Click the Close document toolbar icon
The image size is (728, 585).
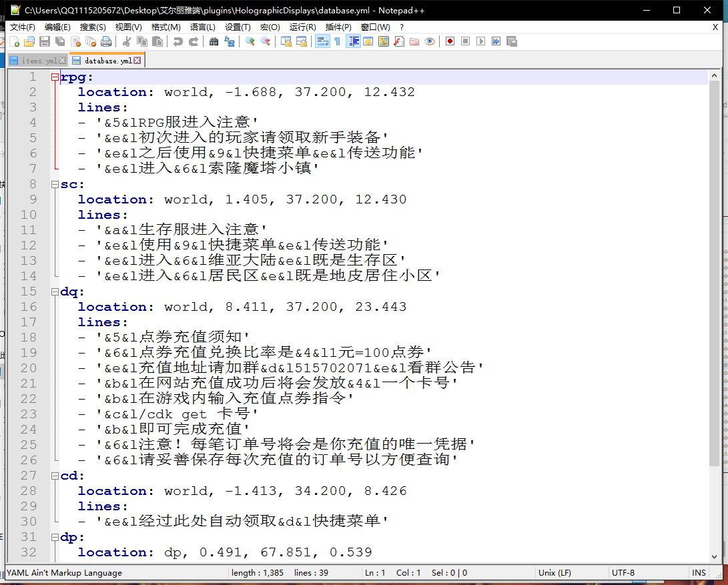coord(75,42)
